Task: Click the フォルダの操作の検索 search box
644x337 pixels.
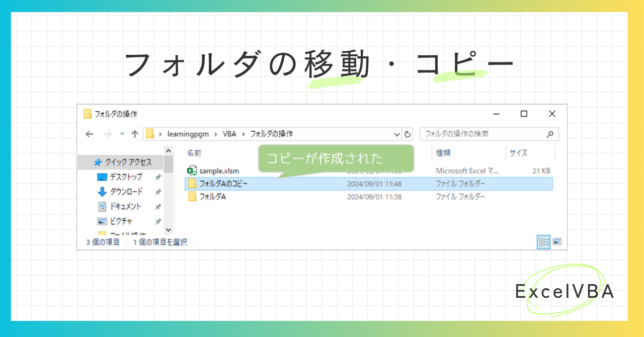Action: 483,134
